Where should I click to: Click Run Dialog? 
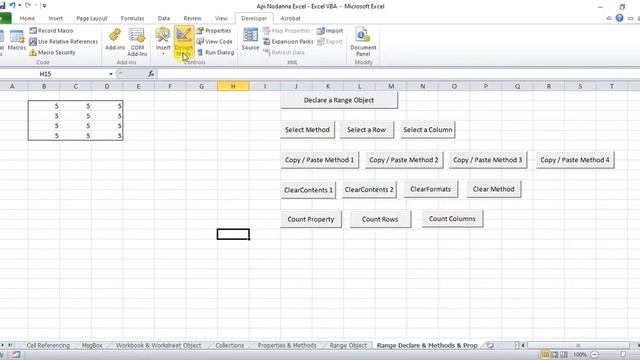point(216,53)
